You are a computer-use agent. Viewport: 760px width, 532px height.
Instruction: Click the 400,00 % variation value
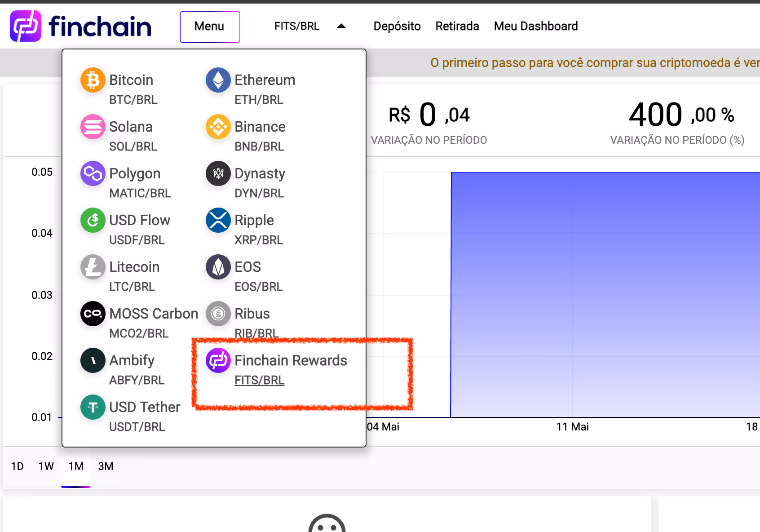point(681,115)
